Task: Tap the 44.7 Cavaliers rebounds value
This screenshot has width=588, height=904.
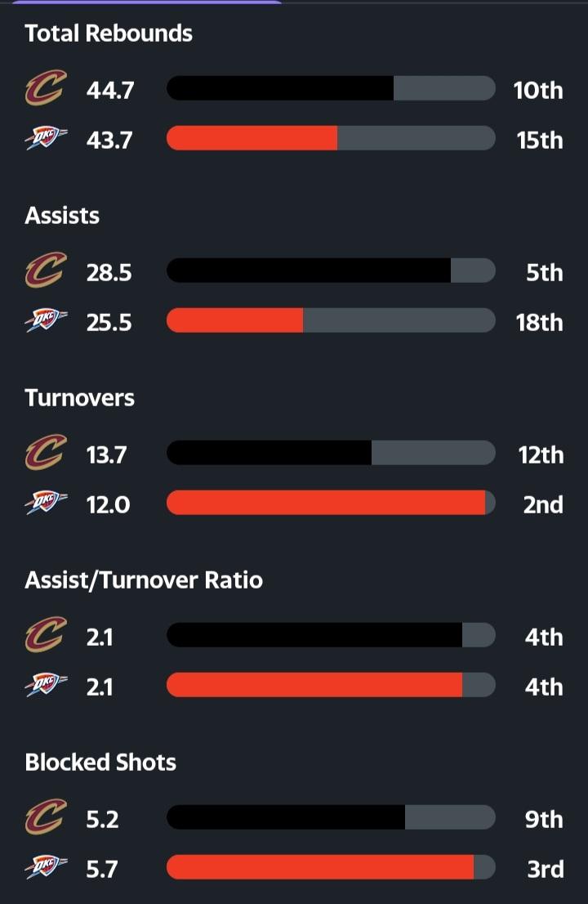Action: pyautogui.click(x=110, y=90)
